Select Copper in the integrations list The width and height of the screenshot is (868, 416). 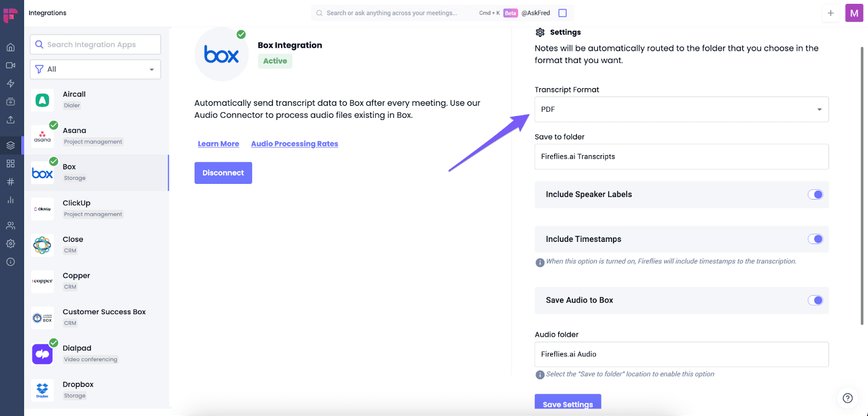(96, 281)
